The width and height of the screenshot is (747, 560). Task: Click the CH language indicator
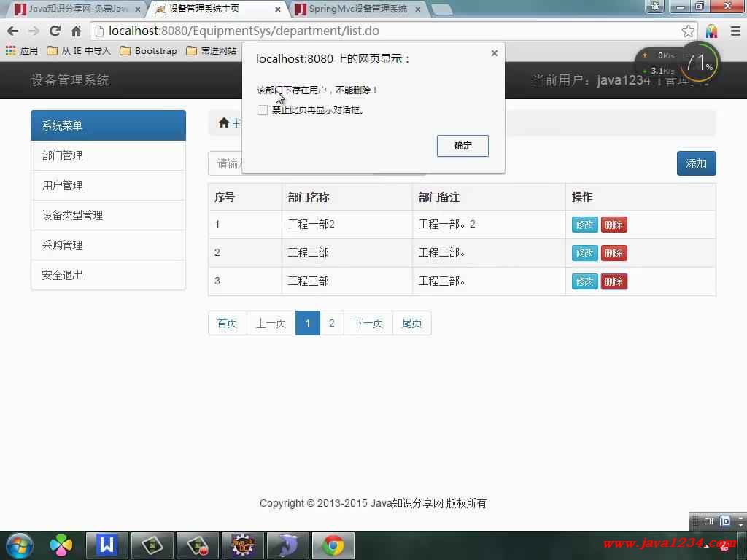(708, 521)
